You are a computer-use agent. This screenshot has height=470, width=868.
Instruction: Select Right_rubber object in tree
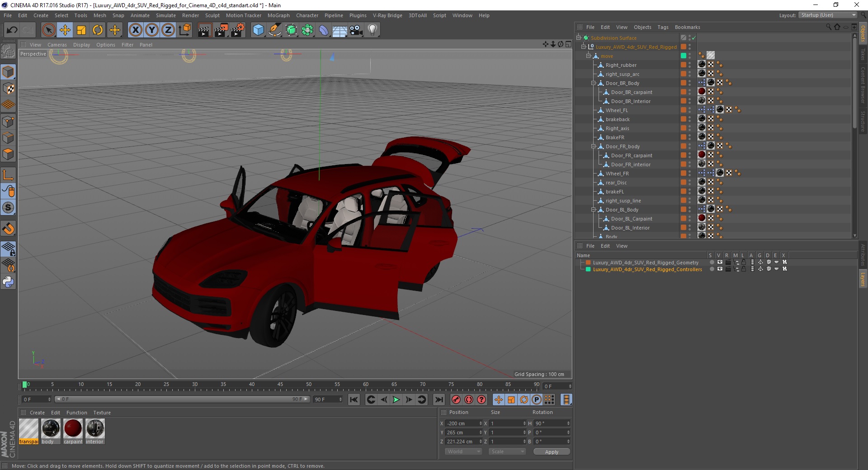[621, 65]
